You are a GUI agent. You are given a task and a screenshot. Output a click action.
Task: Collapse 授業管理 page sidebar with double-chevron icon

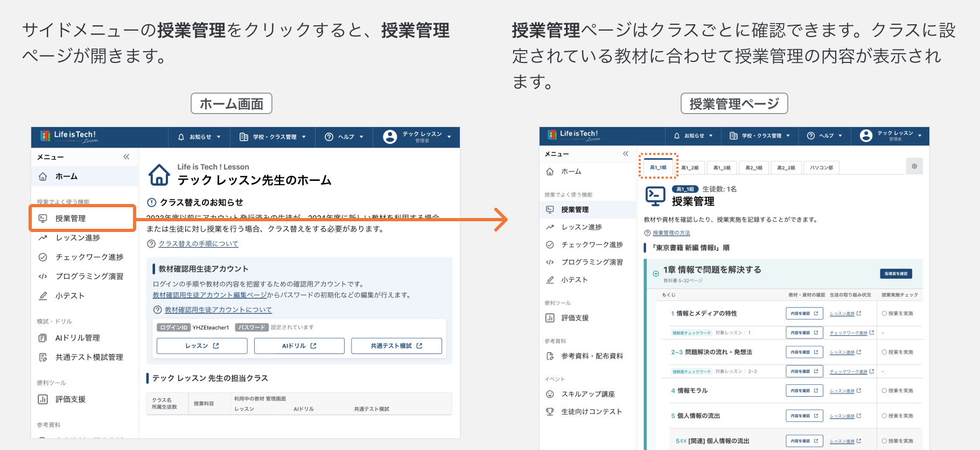point(625,153)
